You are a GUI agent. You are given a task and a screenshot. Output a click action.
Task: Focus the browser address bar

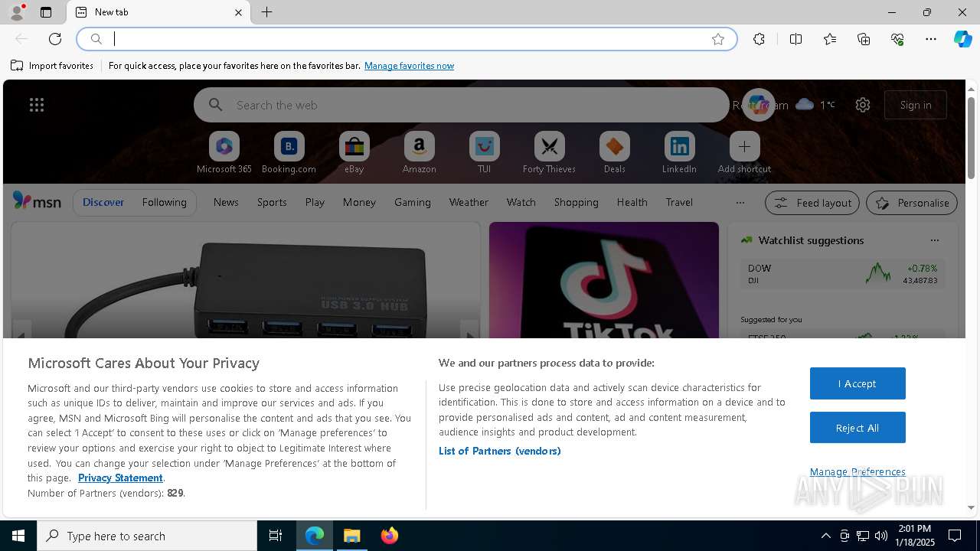(406, 39)
